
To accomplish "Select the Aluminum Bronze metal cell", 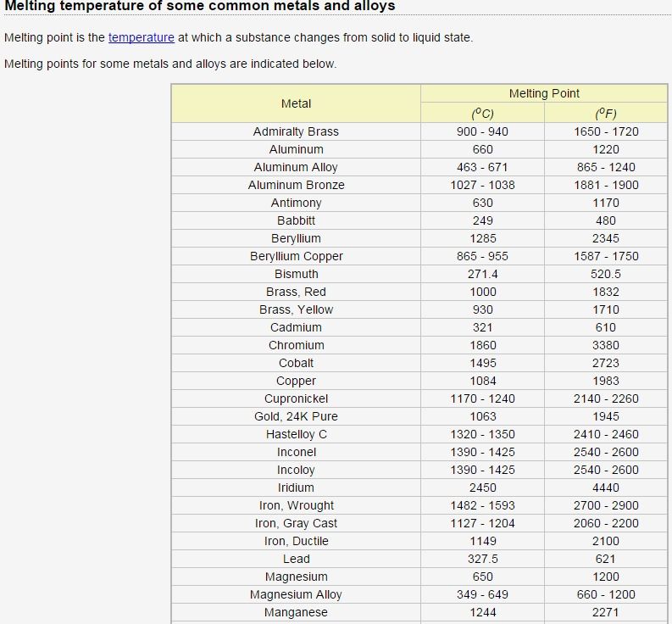I will pos(296,185).
